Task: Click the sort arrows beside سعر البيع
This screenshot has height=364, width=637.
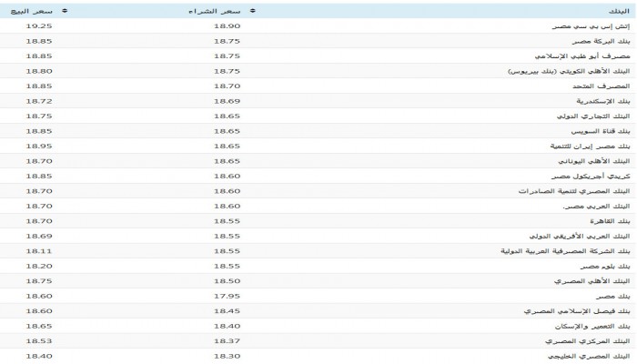Action: pos(65,11)
